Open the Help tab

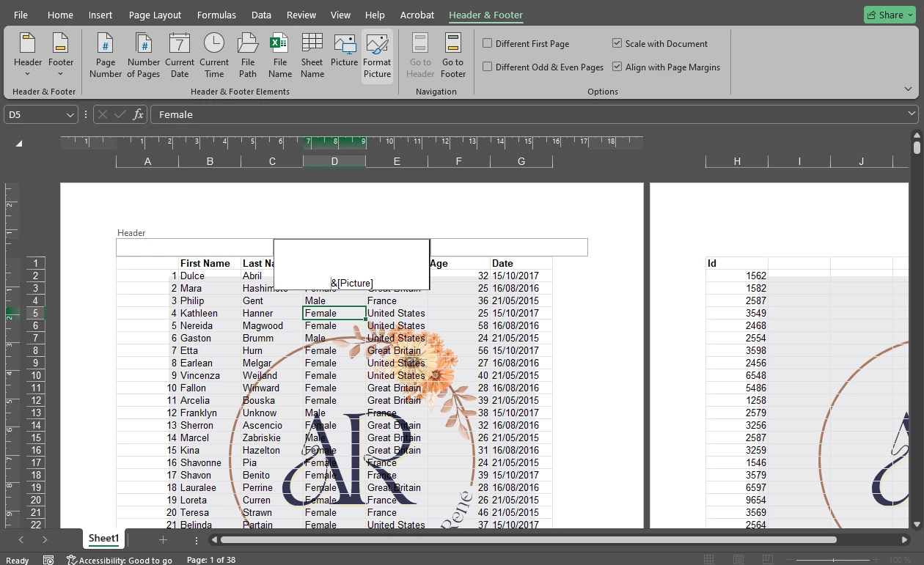[x=375, y=15]
